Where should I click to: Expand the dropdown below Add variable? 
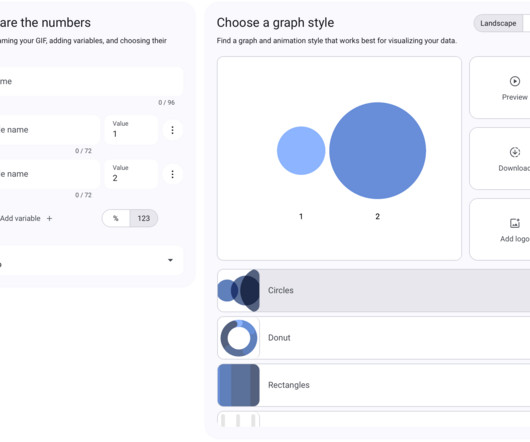click(91, 260)
